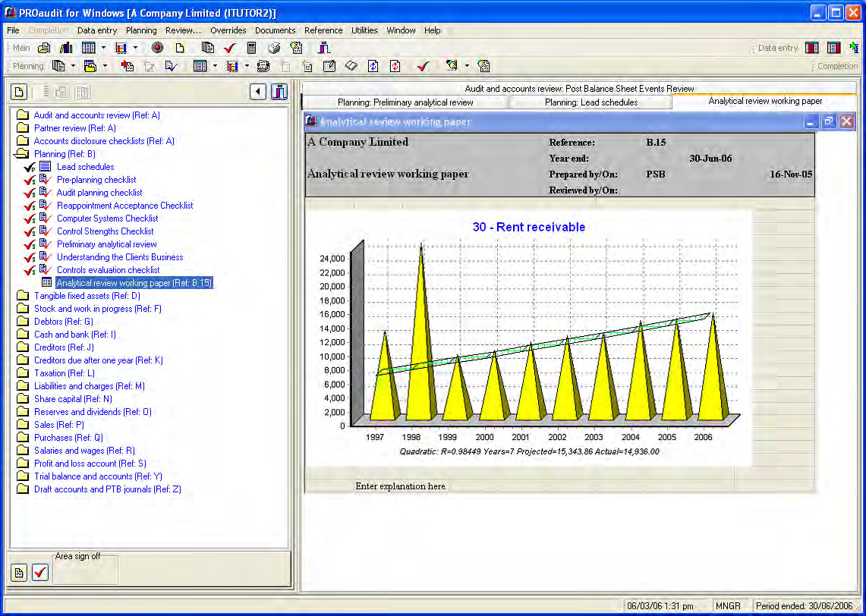Screen dimensions: 866x616
Task: Collapse the tree panel with the left arrow button
Action: 258,92
